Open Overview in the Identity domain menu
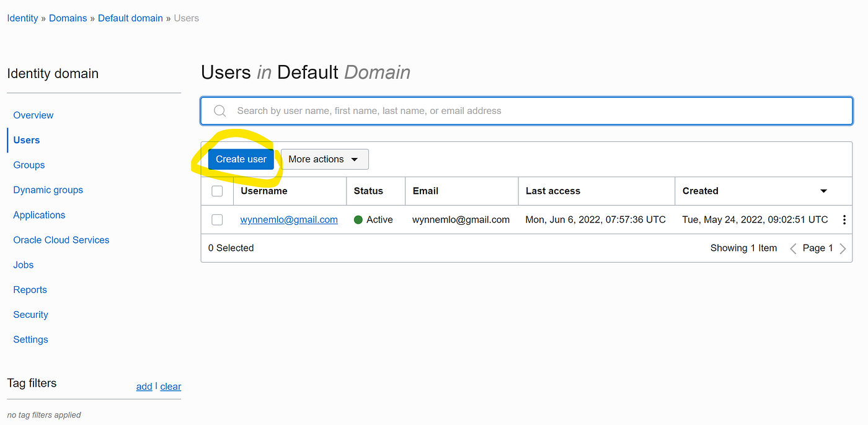The width and height of the screenshot is (868, 425). pos(33,115)
